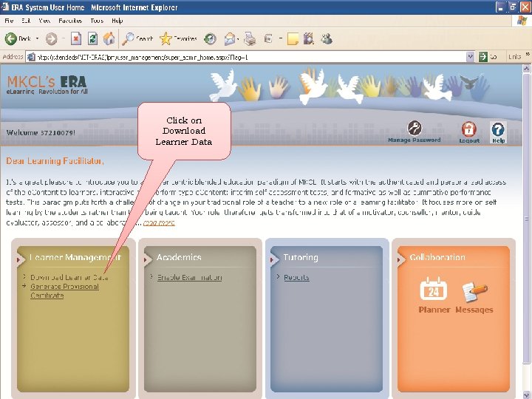Click the Tutoring panel heading
532x399 pixels.
click(x=301, y=257)
